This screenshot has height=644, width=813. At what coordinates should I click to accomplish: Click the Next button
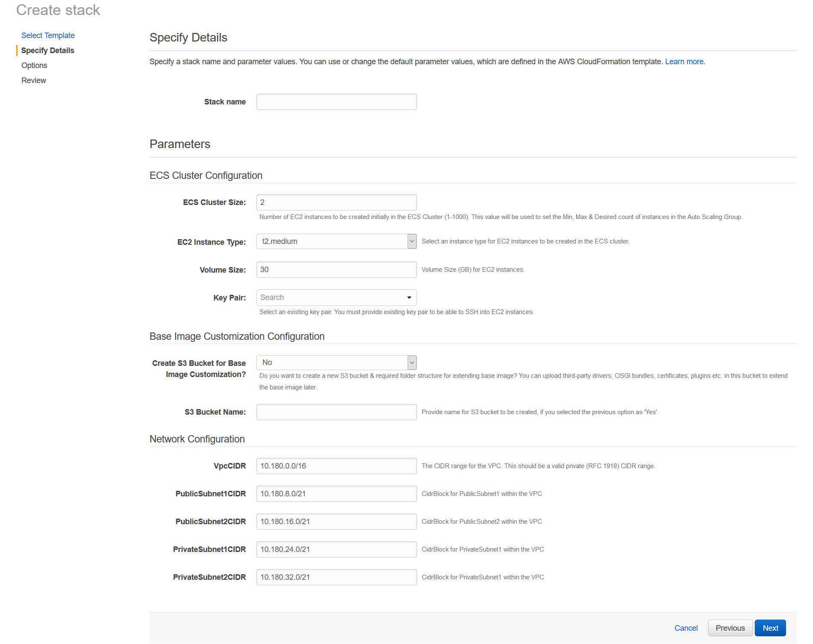click(x=770, y=628)
